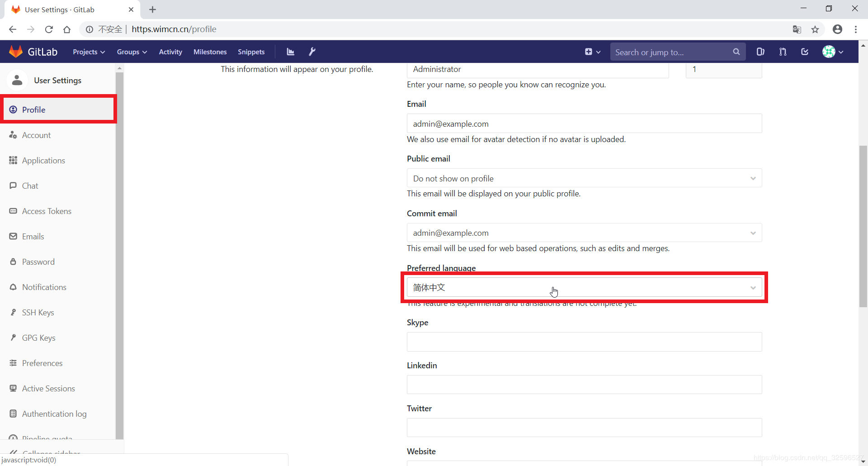Go to Activity in the navbar
The width and height of the screenshot is (868, 466).
(x=170, y=52)
